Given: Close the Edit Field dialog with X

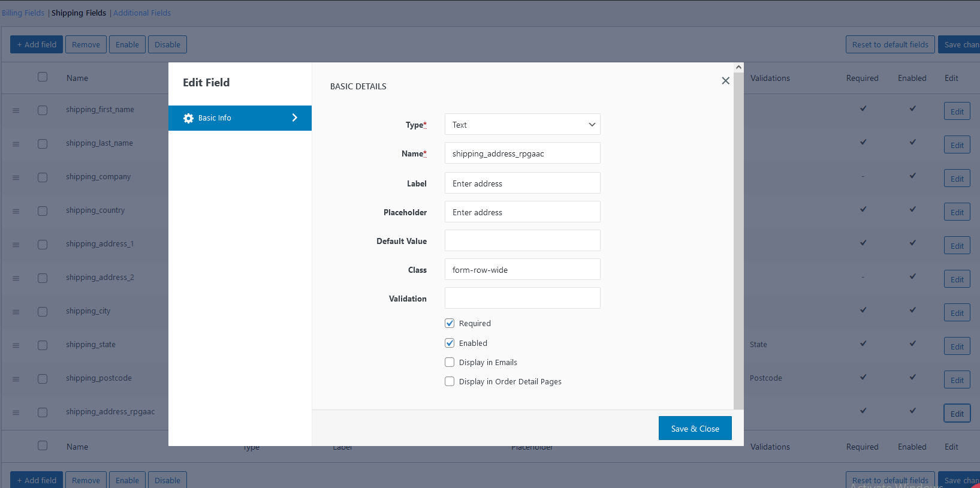Looking at the screenshot, I should coord(725,81).
